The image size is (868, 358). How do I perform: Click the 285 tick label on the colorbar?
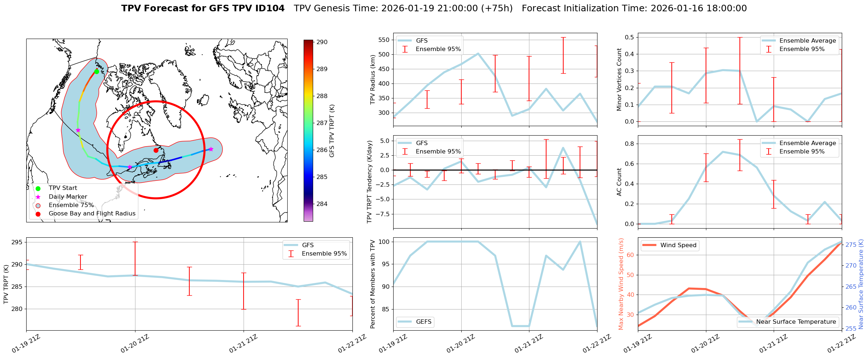(x=321, y=177)
